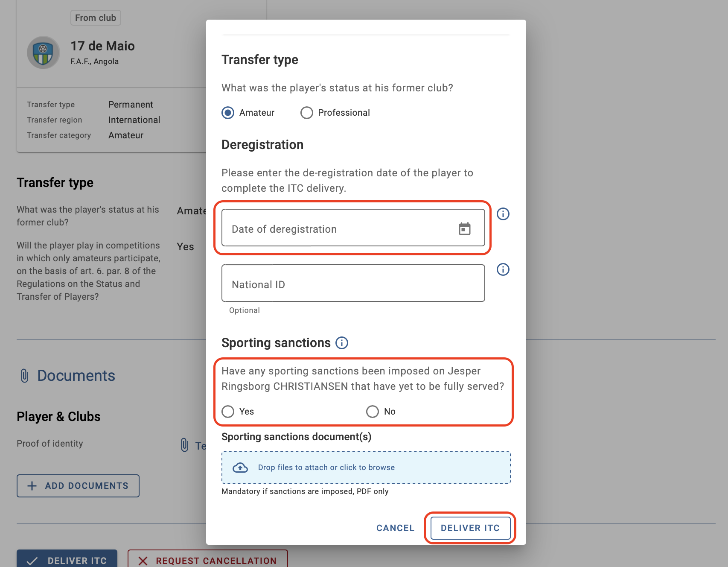Click the Date of deregistration field
This screenshot has height=567, width=728.
click(353, 228)
